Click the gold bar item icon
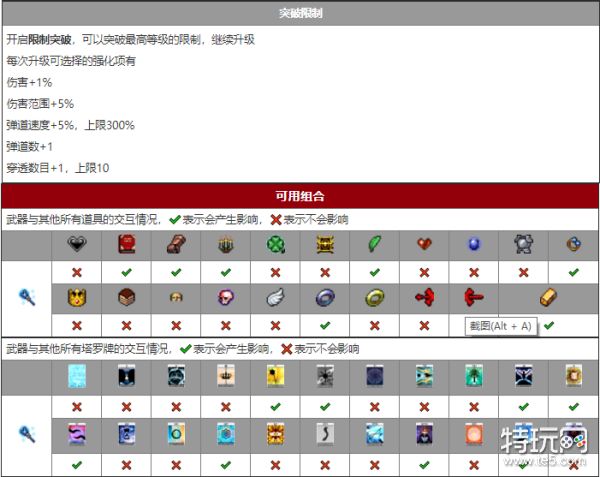Image resolution: width=600 pixels, height=477 pixels. [548, 297]
